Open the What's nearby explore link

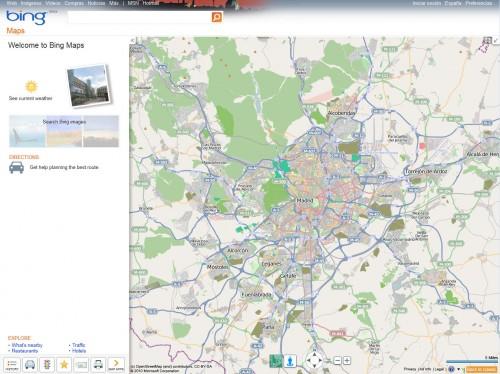(27, 345)
